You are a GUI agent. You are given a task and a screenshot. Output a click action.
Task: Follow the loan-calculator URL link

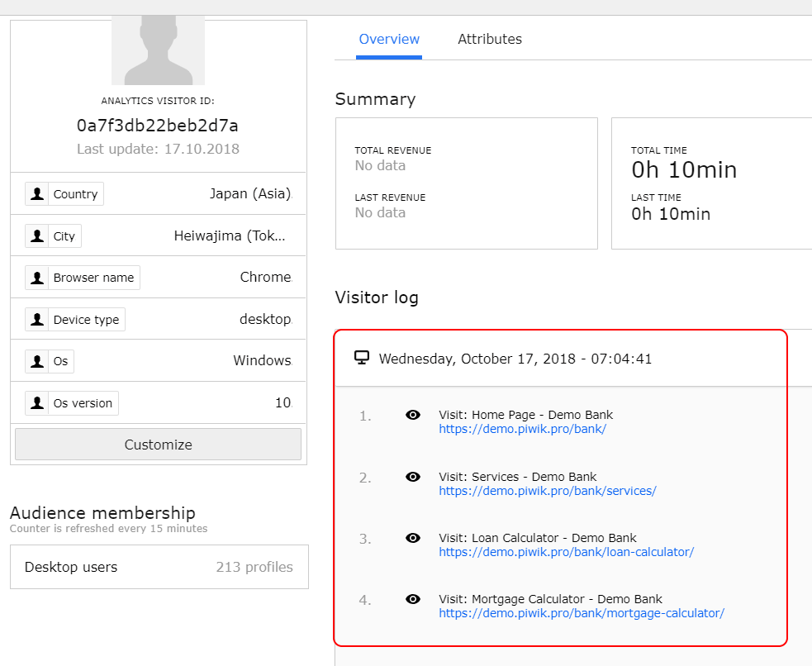pyautogui.click(x=566, y=552)
